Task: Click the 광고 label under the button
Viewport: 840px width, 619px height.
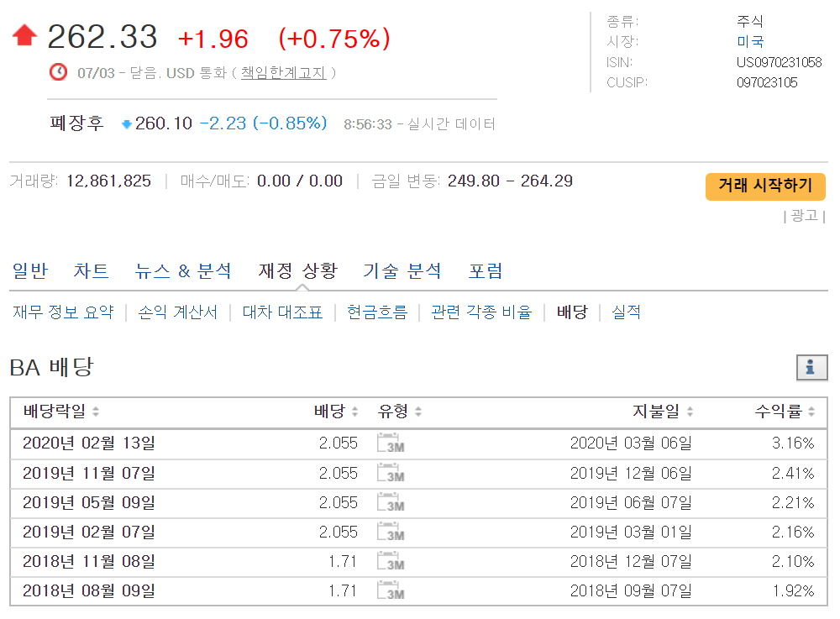Action: tap(804, 216)
